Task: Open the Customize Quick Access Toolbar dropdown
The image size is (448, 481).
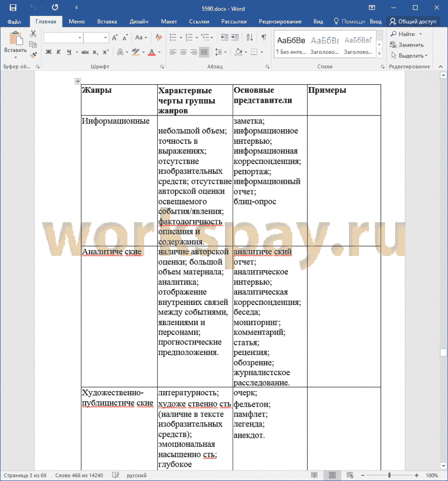Action: tap(76, 8)
